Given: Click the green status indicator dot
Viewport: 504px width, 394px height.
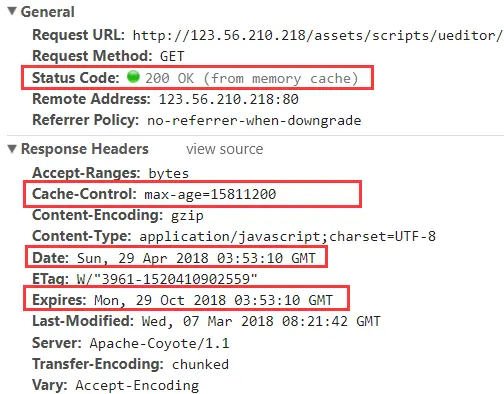Looking at the screenshot, I should click(133, 77).
